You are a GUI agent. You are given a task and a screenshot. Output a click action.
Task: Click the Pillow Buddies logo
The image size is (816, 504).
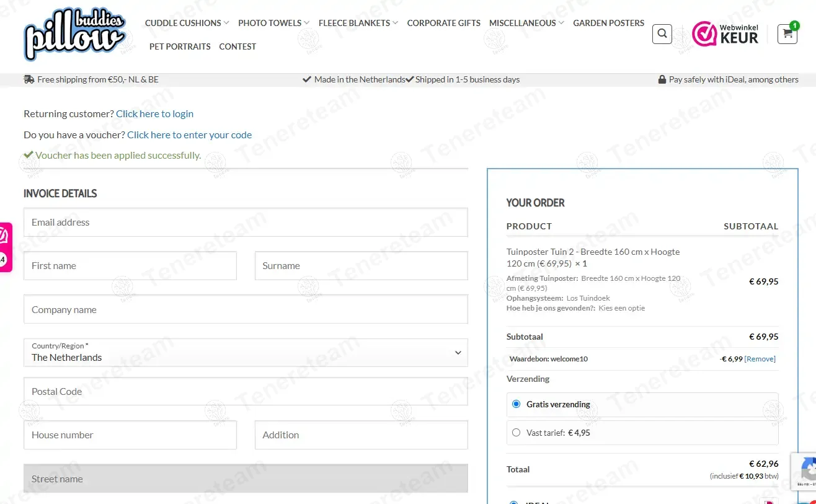(74, 35)
